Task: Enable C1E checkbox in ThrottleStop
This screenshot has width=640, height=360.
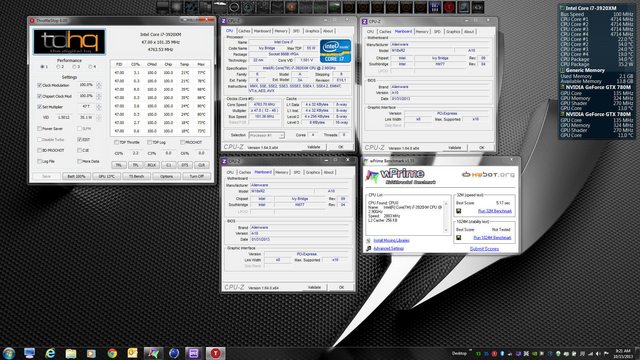Action: click(80, 150)
